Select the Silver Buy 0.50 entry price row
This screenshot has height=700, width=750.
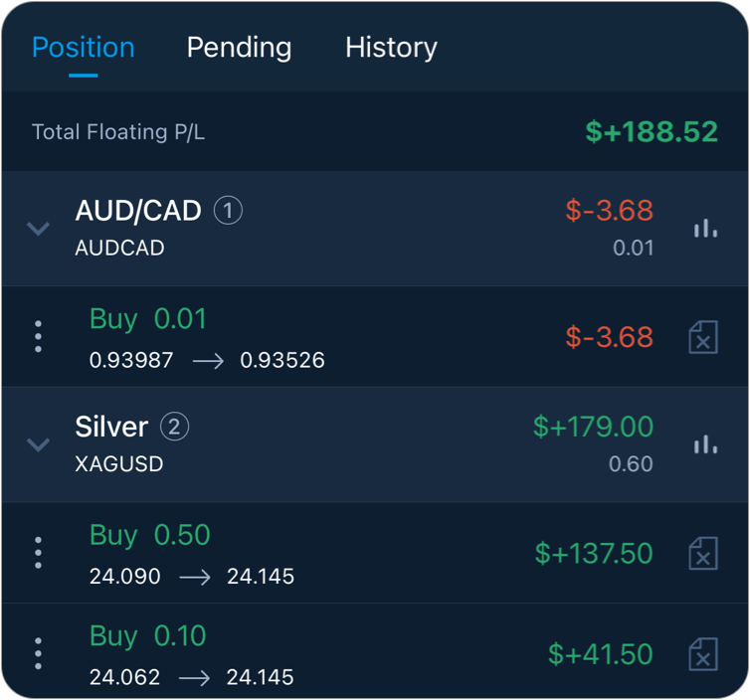(191, 577)
